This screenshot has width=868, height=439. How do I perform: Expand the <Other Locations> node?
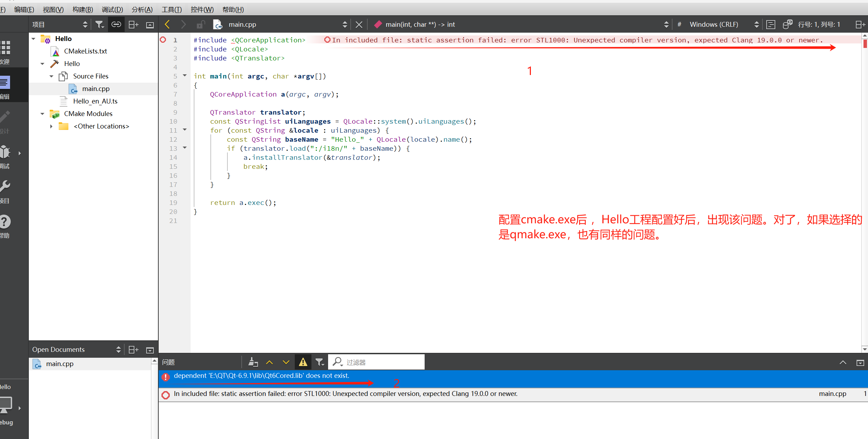pos(51,126)
